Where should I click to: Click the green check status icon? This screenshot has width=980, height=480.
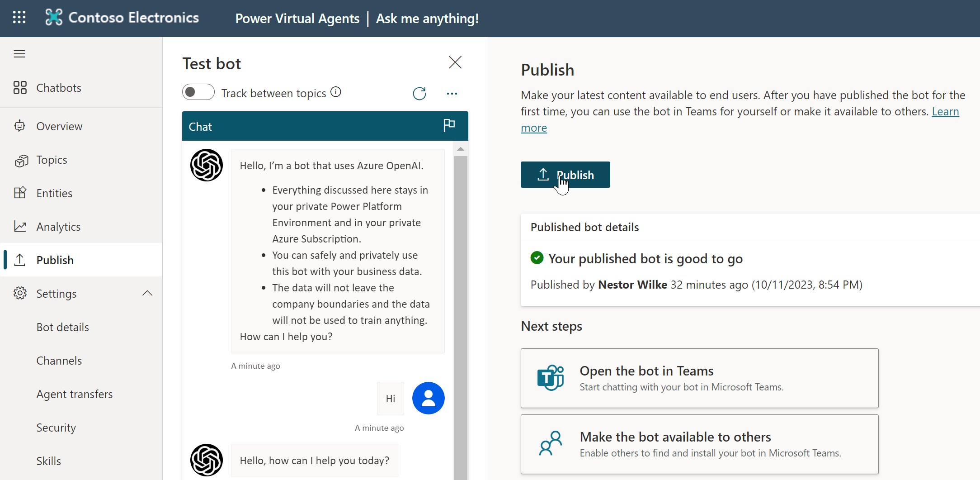pos(537,258)
